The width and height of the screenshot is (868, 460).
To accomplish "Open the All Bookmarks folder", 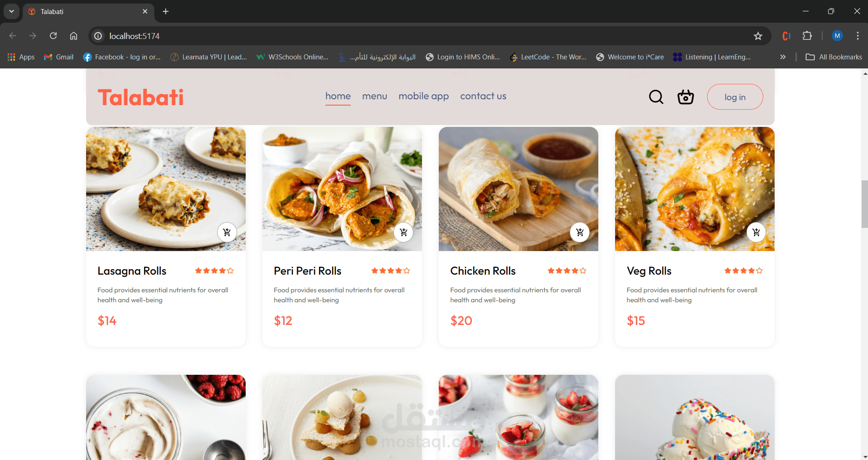I will click(x=834, y=57).
